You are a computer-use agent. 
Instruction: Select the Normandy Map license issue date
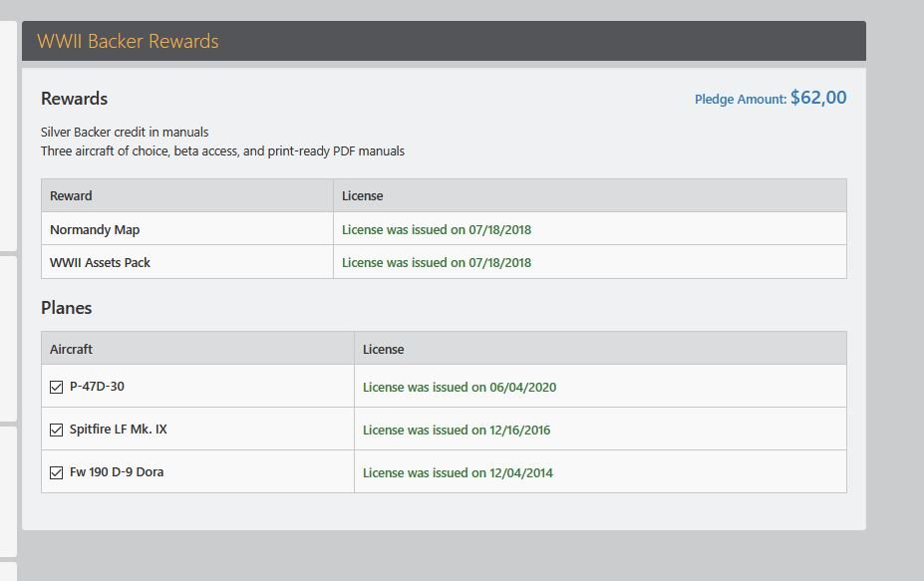(437, 230)
